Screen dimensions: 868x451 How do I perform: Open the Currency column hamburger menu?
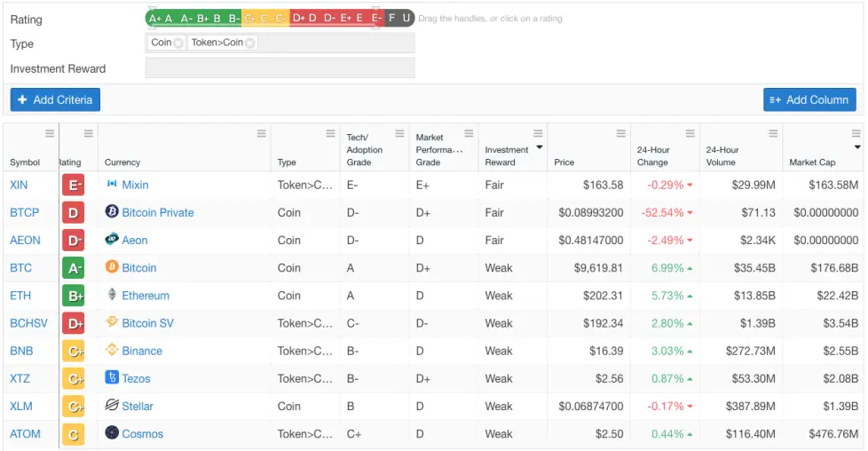262,133
